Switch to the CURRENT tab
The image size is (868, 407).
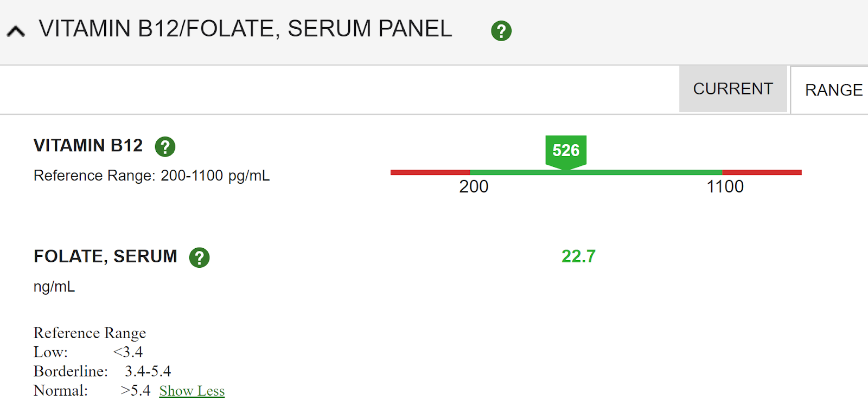(733, 89)
